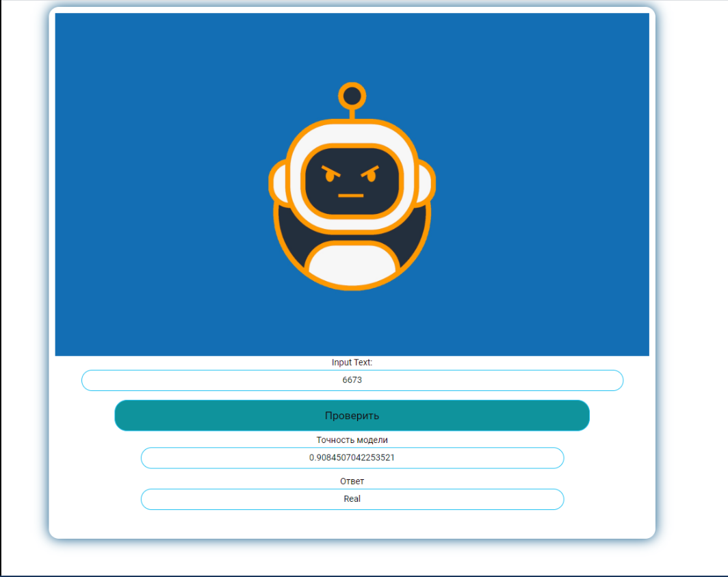Click the Ответ label
The image size is (728, 577).
(352, 481)
